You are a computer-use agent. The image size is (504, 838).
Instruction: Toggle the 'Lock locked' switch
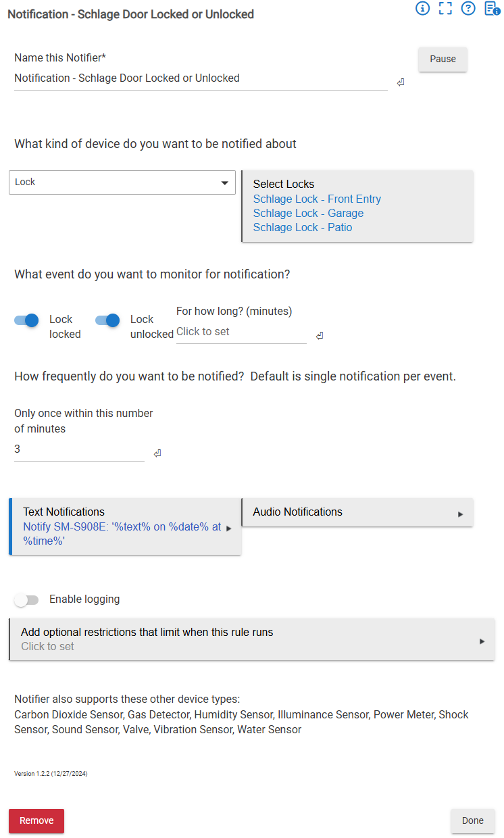click(x=27, y=320)
